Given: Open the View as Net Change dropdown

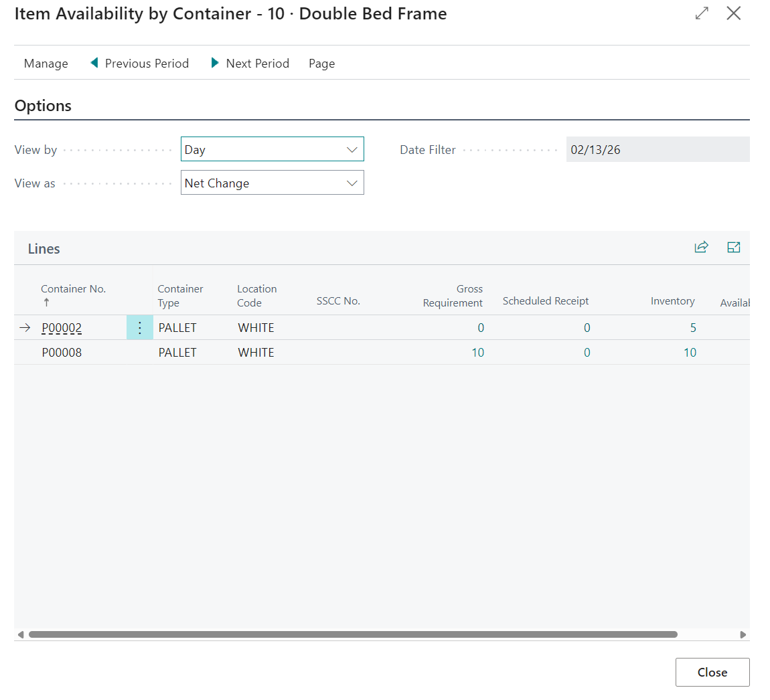Looking at the screenshot, I should [x=272, y=183].
